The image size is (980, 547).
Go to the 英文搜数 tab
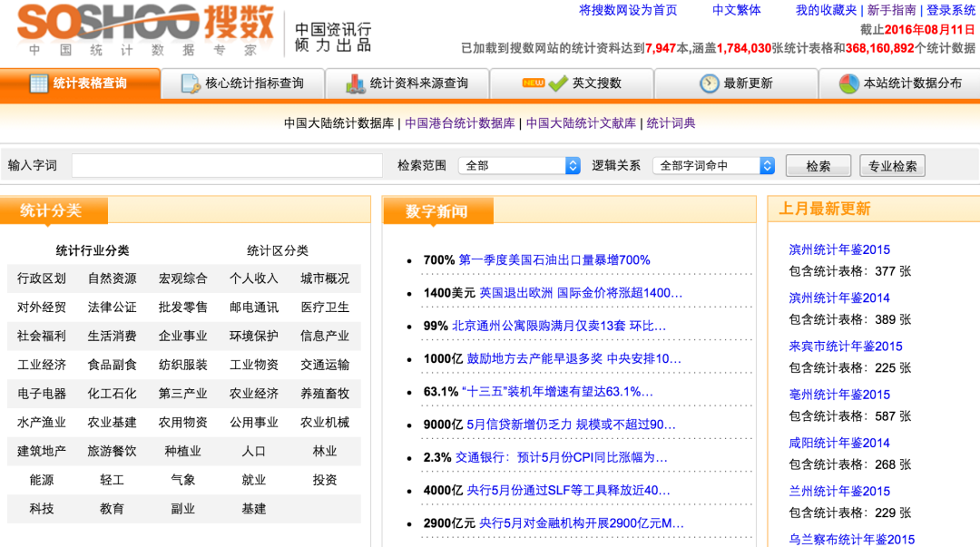click(572, 83)
